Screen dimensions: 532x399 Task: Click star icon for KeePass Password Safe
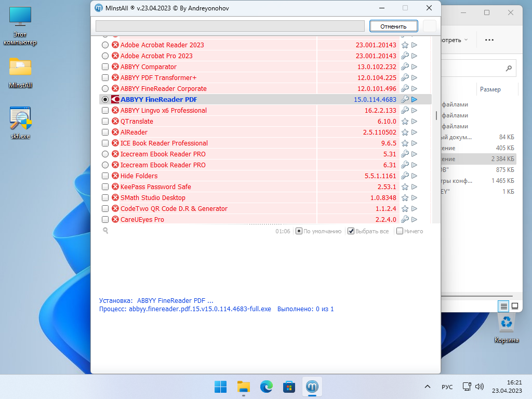point(405,187)
